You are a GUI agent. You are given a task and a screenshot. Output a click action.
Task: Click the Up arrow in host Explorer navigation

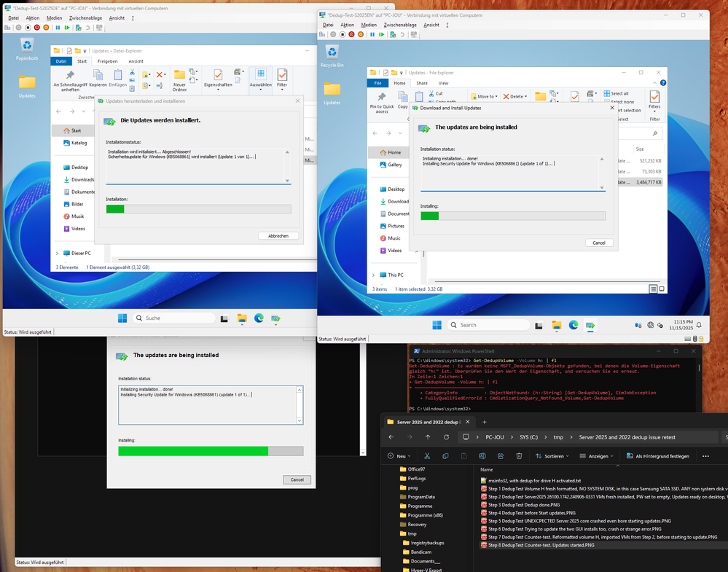[428, 437]
